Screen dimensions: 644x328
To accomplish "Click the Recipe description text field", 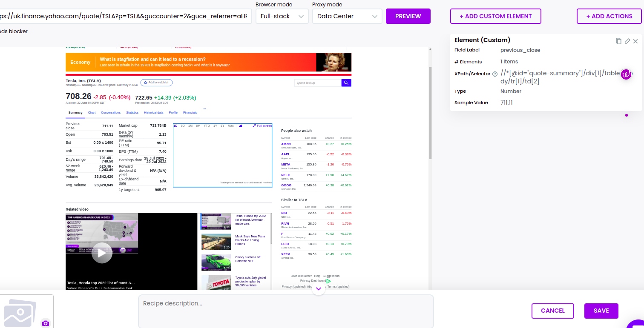I will pos(285,311).
